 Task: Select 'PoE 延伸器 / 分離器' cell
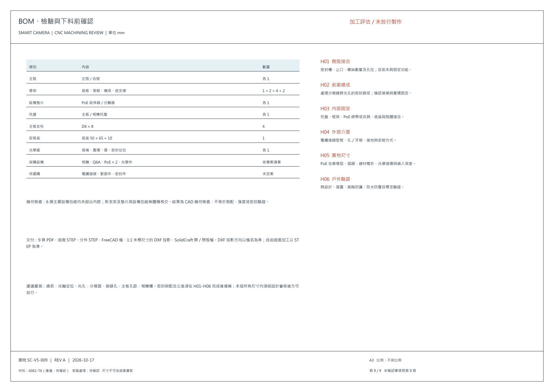click(x=98, y=103)
